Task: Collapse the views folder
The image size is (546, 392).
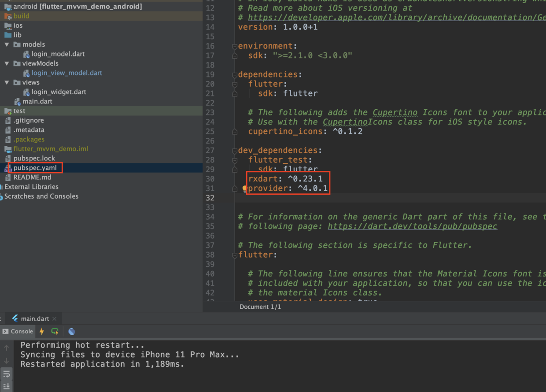Action: 7,82
